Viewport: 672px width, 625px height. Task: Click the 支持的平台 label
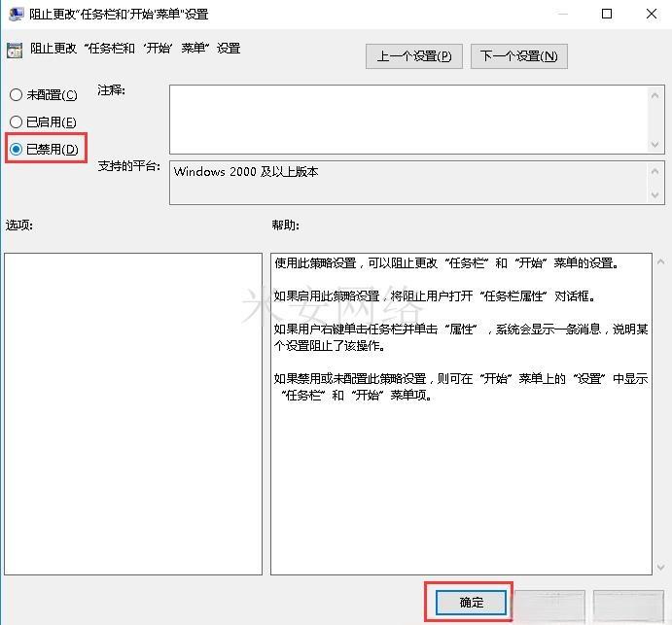coord(129,166)
